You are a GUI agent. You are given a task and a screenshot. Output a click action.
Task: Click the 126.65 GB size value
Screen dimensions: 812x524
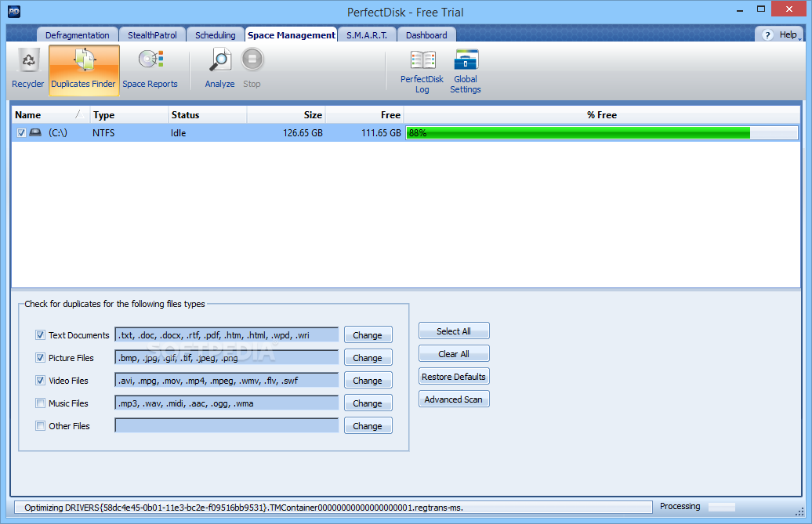tap(303, 133)
